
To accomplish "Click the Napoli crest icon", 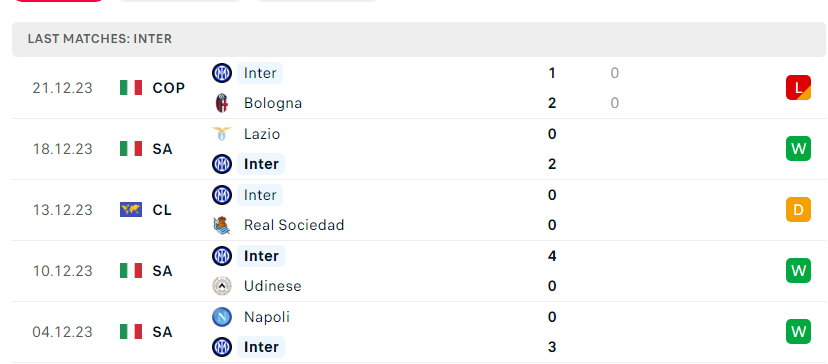I will [222, 317].
